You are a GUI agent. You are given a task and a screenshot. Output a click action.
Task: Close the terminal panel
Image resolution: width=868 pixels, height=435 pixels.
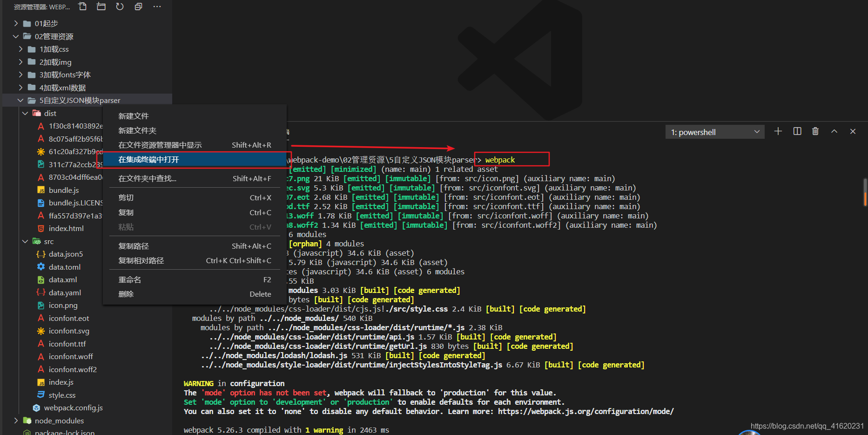[853, 131]
